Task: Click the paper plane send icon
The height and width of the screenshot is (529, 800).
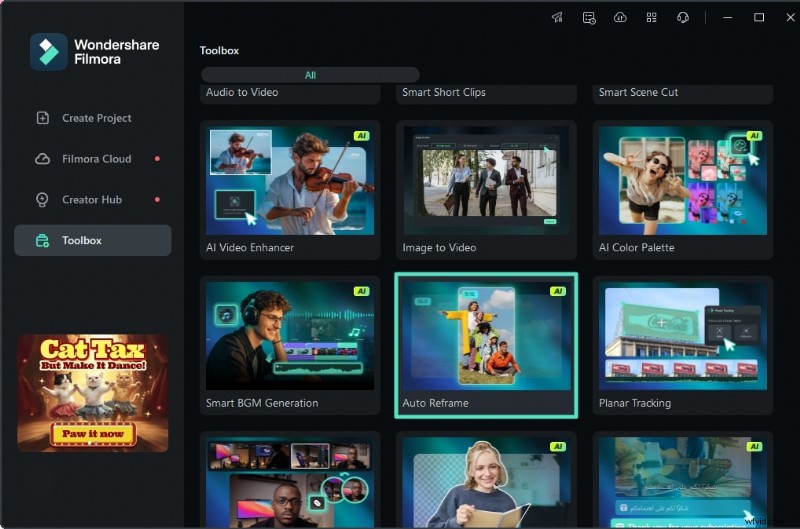Action: [x=557, y=17]
